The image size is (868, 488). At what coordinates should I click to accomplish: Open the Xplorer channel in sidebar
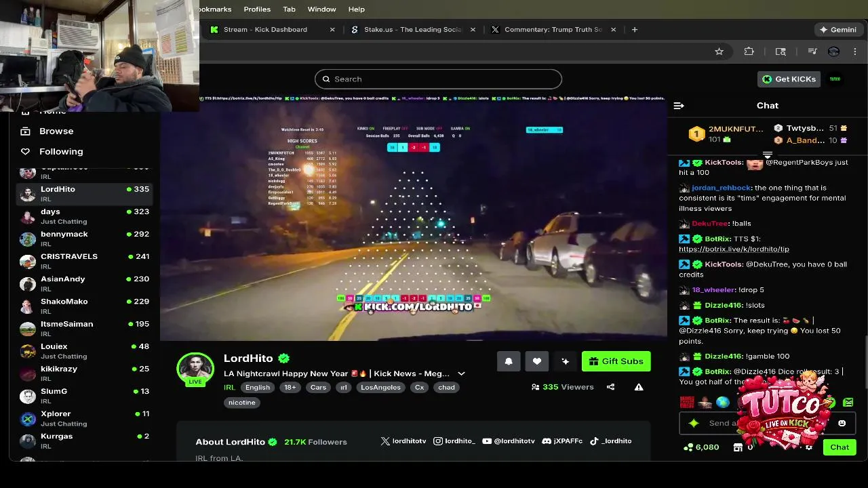point(84,418)
